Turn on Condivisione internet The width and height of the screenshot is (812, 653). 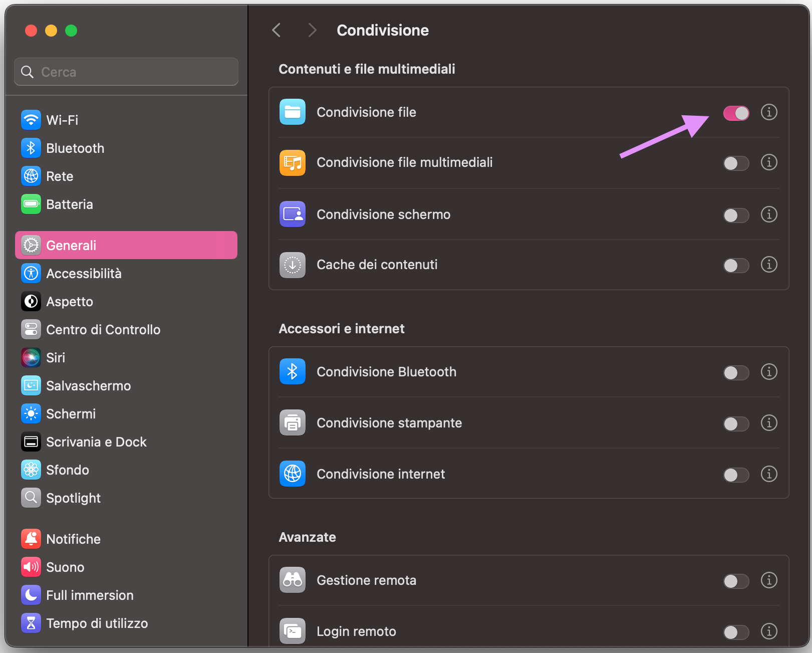(736, 474)
